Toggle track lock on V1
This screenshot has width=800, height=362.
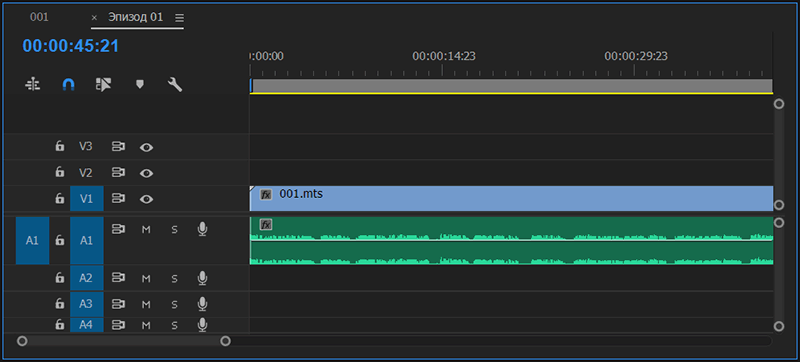[x=60, y=198]
